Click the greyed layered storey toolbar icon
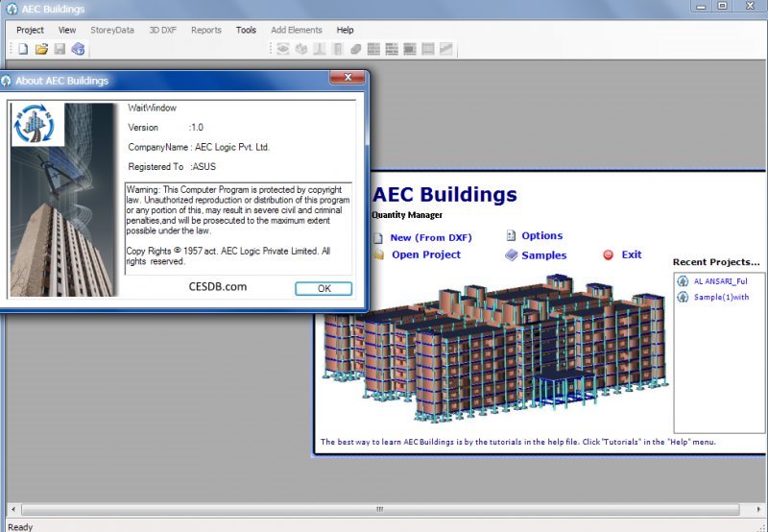This screenshot has height=532, width=768. coord(283,49)
